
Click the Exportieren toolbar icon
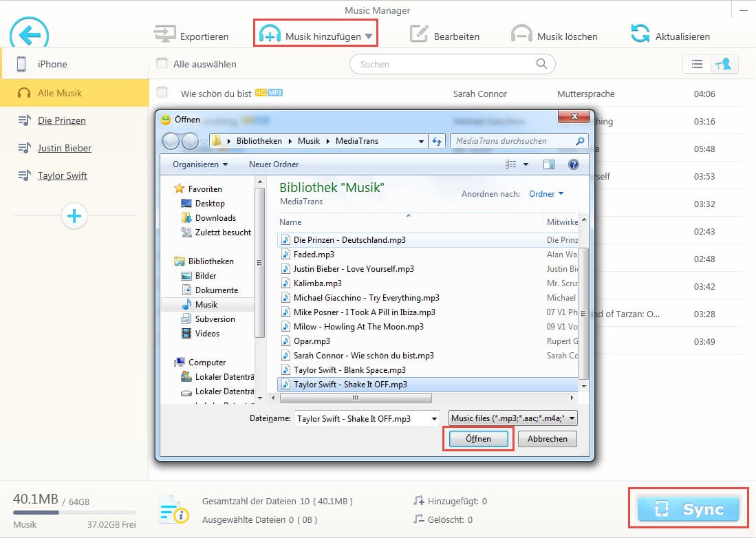coord(164,34)
